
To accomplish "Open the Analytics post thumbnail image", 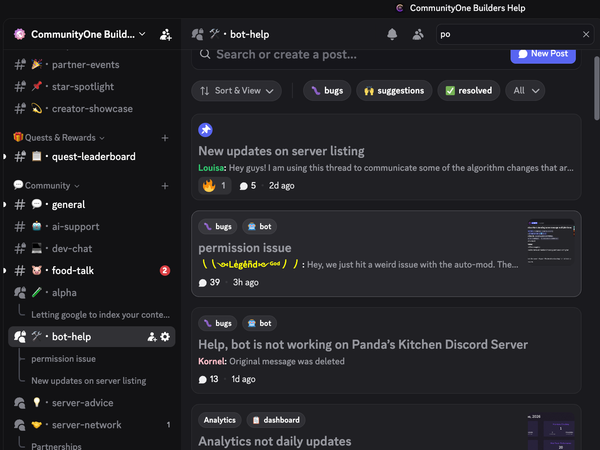I will click(551, 431).
